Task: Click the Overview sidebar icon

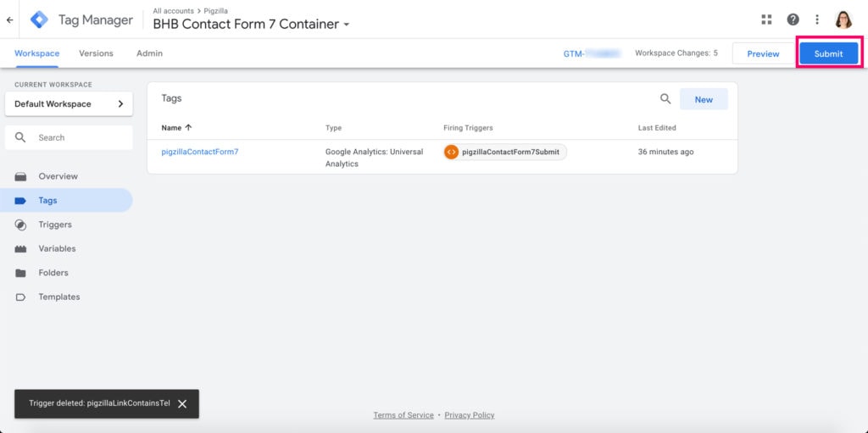Action: click(20, 176)
